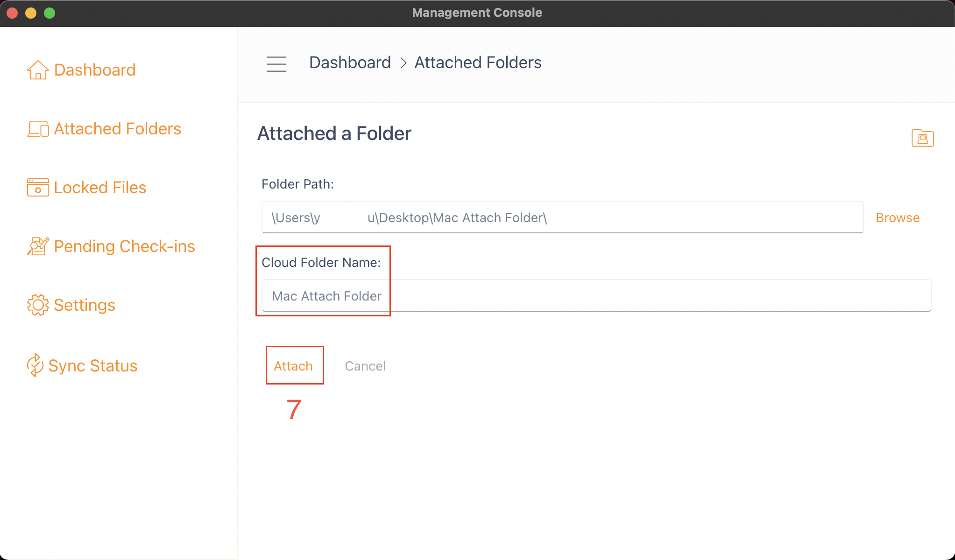Click the Locked Files lock icon
This screenshot has width=955, height=560.
tap(37, 187)
